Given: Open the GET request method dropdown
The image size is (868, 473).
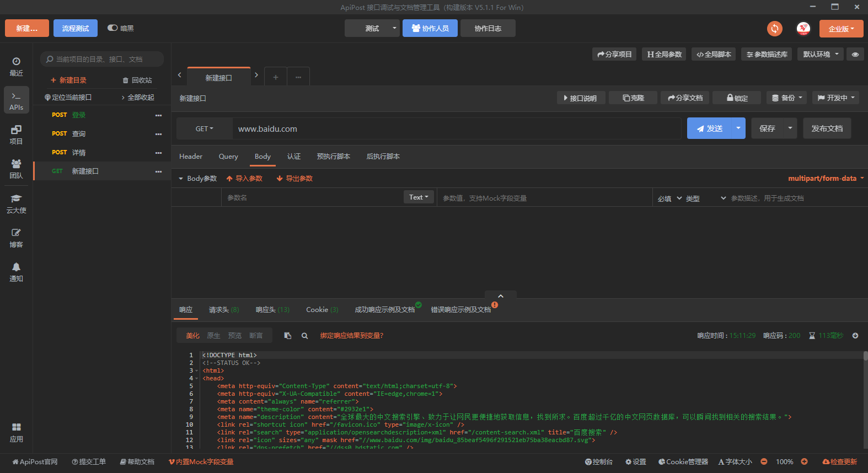Looking at the screenshot, I should point(204,129).
